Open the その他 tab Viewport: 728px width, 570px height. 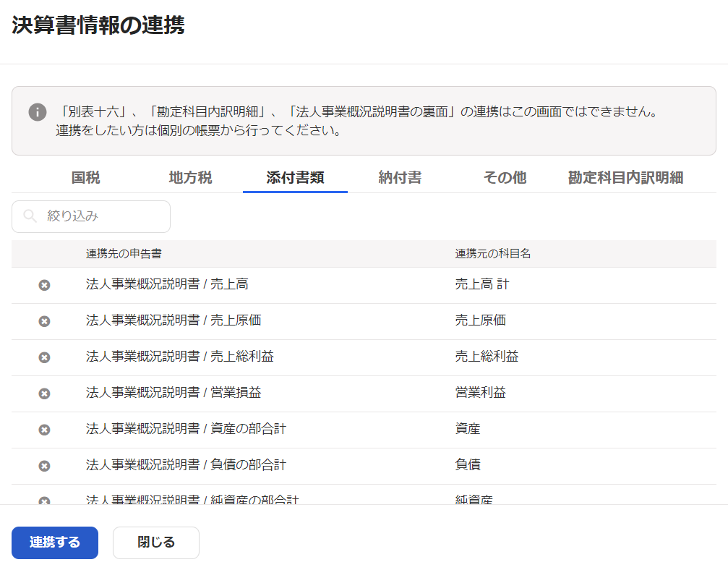(505, 177)
